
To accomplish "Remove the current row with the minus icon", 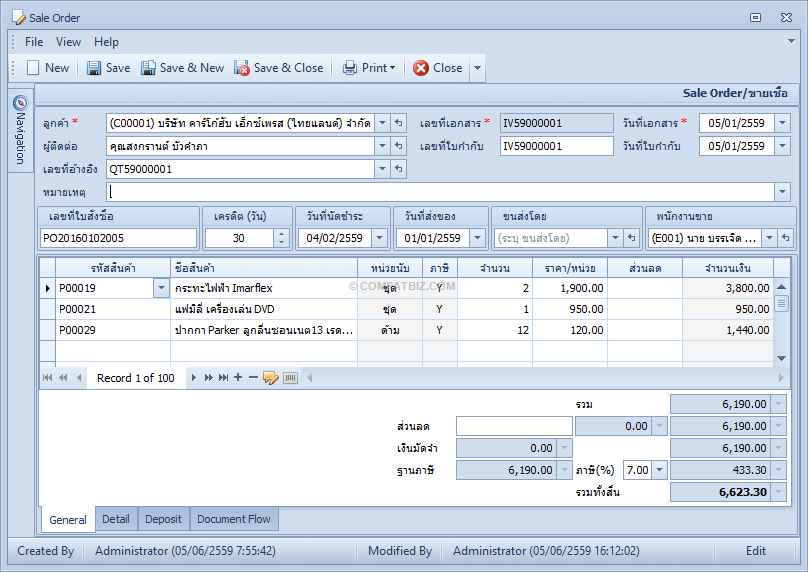I will point(253,378).
